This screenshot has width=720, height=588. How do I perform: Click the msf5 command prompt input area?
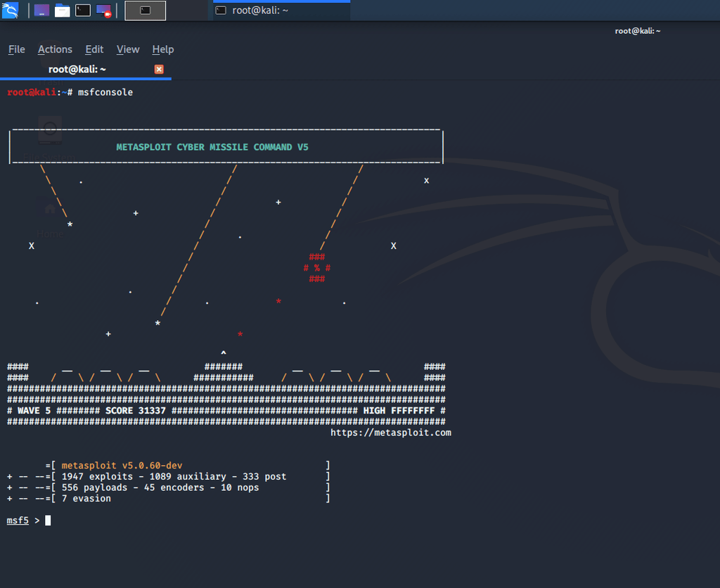pos(46,520)
